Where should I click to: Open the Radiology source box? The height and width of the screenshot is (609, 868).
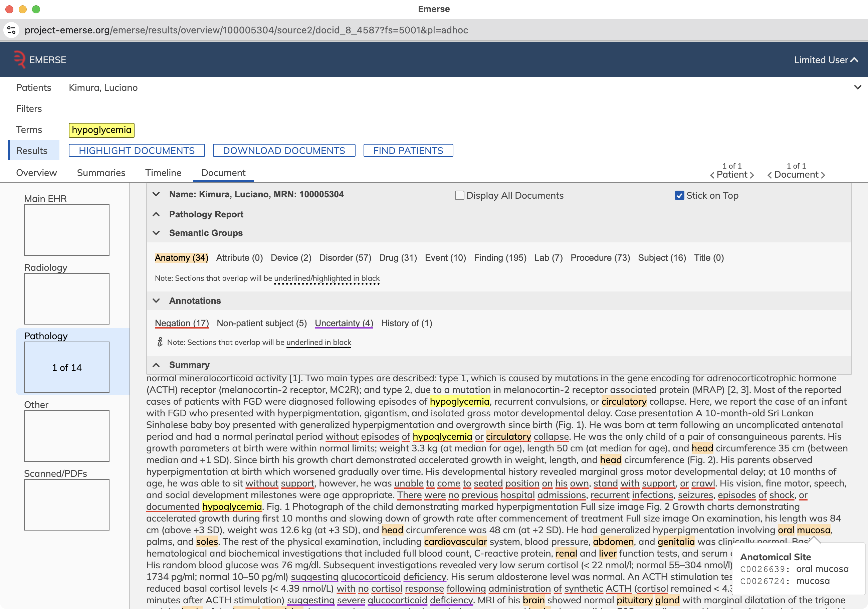click(66, 298)
